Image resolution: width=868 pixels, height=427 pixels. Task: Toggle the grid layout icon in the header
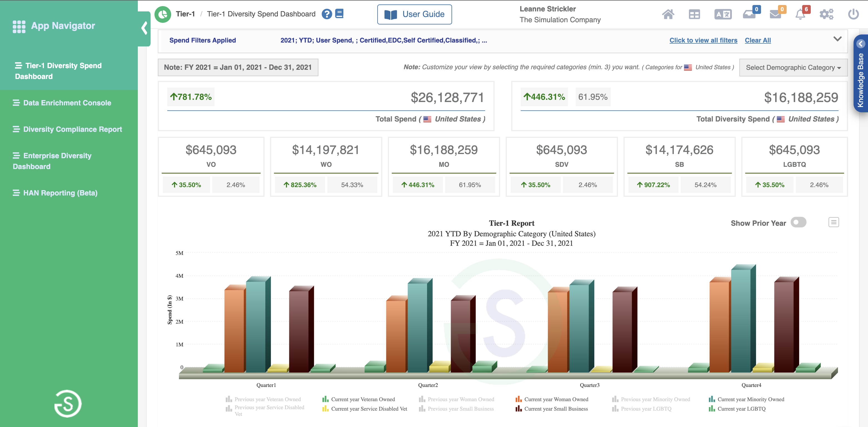(694, 14)
